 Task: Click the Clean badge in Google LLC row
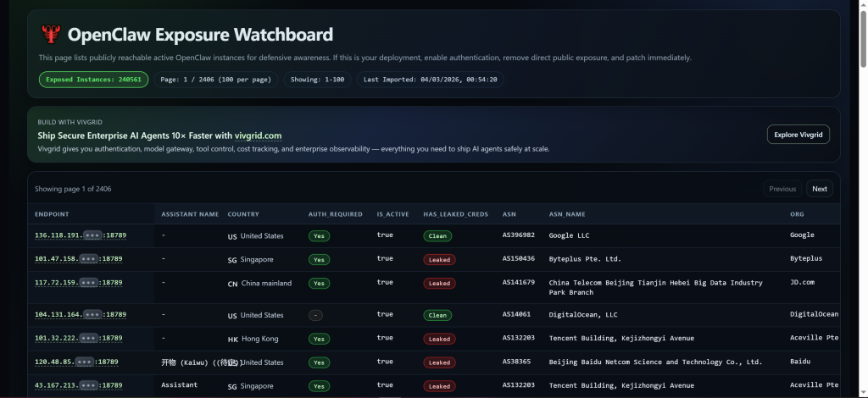pyautogui.click(x=437, y=236)
